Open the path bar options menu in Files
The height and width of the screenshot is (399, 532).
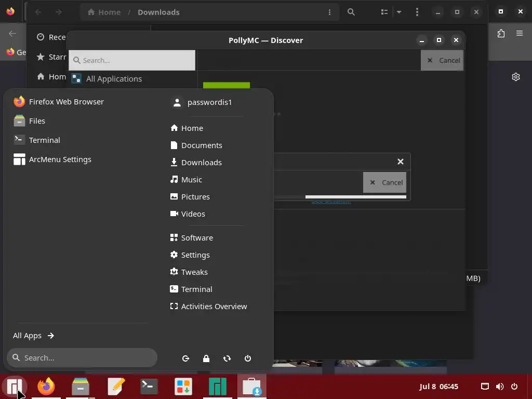click(x=329, y=12)
